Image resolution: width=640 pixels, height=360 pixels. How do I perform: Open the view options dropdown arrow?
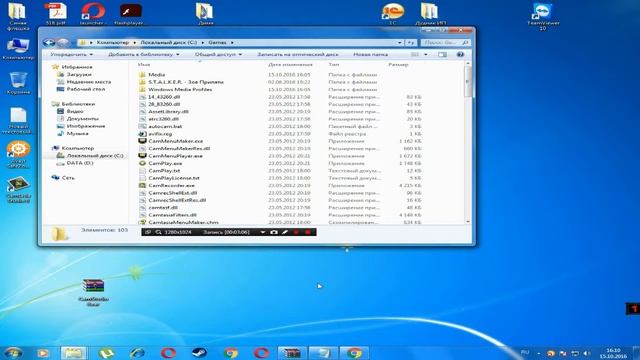[426, 54]
